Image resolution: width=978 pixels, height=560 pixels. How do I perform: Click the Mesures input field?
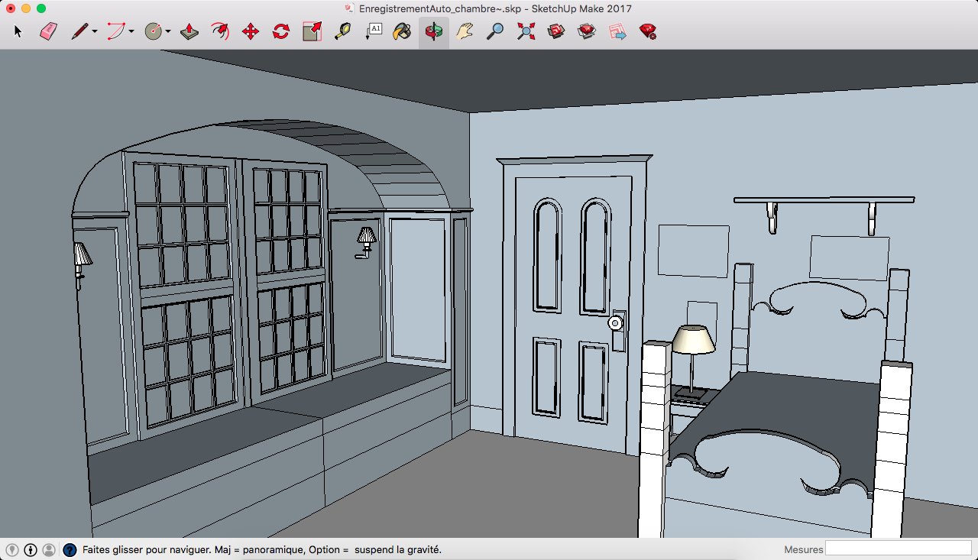(x=898, y=549)
